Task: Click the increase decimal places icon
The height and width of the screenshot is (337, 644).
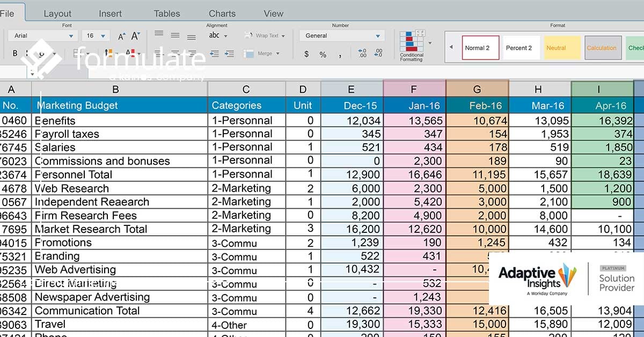Action: coord(362,53)
